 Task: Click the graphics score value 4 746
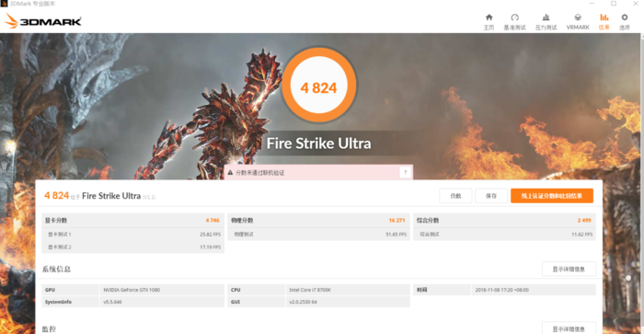click(x=213, y=221)
